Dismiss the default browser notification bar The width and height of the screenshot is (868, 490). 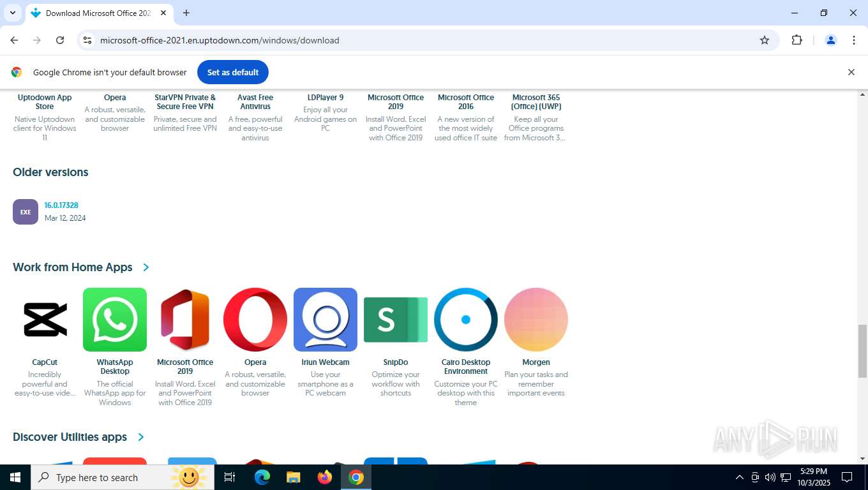coord(851,72)
